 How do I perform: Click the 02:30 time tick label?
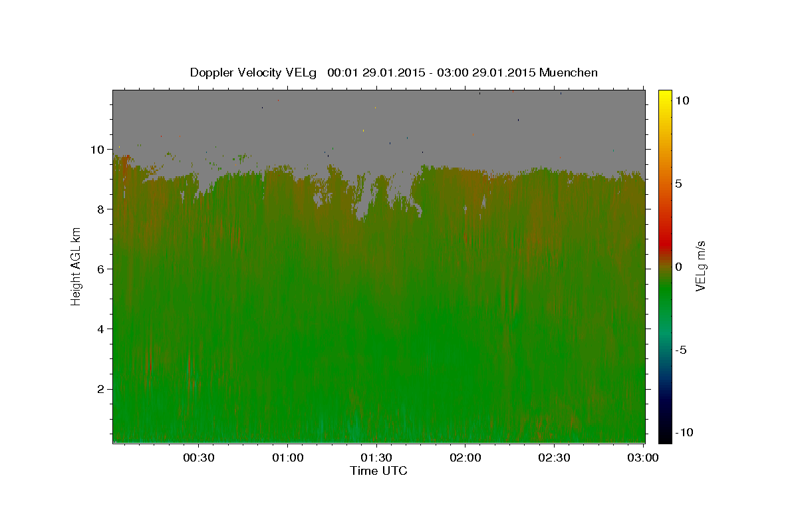coord(554,458)
